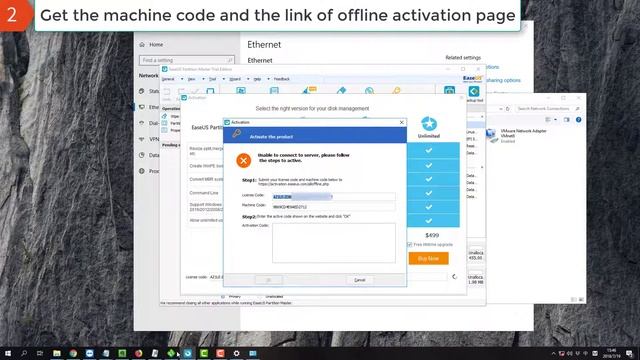This screenshot has width=640, height=360.
Task: Open the Backup tool icon in EaseUS toolbar
Action: [x=474, y=91]
